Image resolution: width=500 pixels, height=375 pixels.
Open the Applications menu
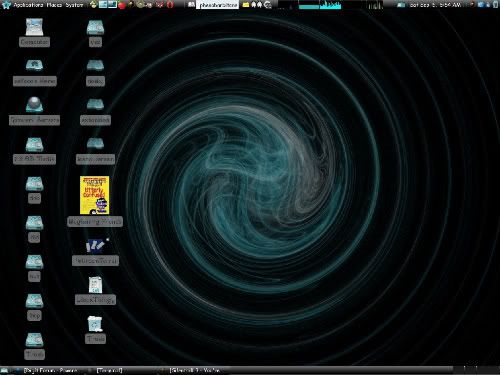click(x=28, y=5)
